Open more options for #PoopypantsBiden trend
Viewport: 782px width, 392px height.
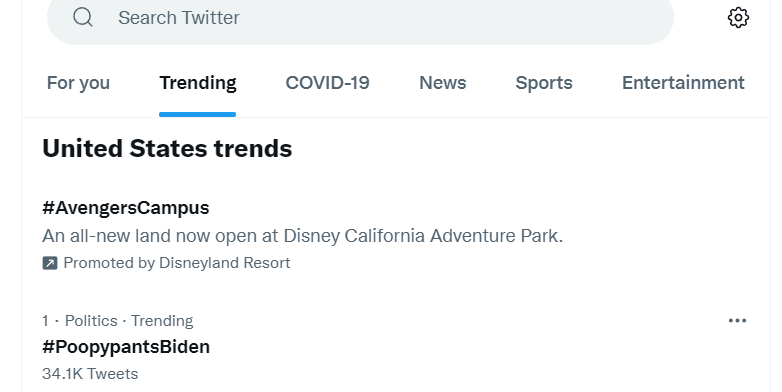(737, 321)
